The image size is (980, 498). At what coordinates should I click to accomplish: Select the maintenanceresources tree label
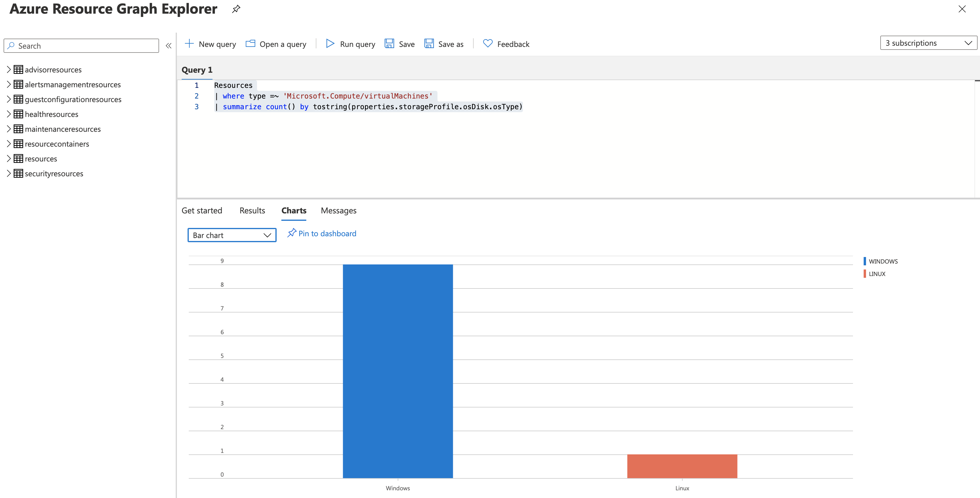pos(63,129)
